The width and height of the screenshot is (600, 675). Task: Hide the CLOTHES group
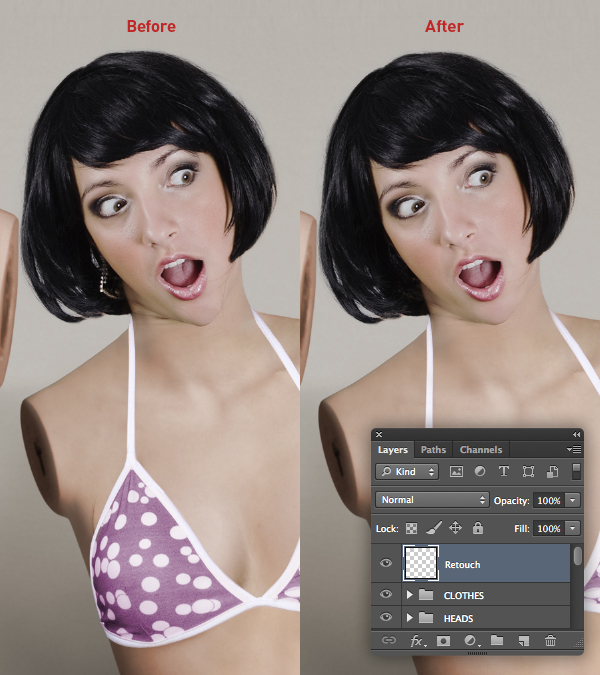(386, 594)
